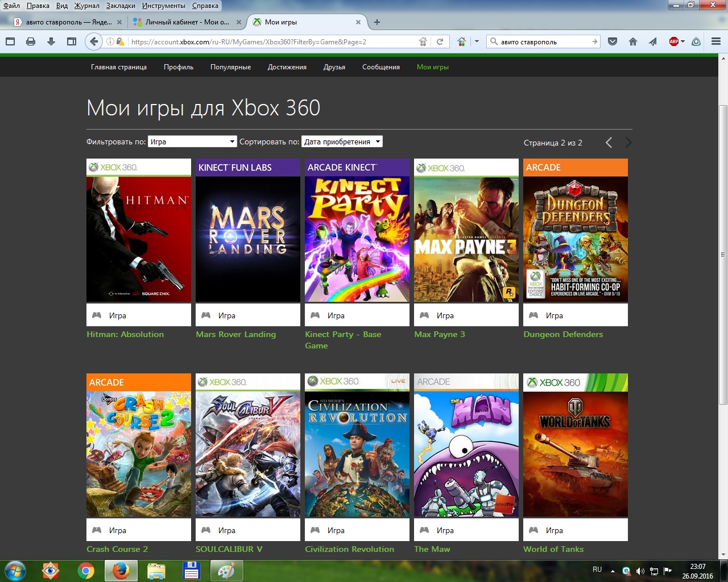728x582 pixels.
Task: Expand the Adblock Plus dropdown arrow
Action: [x=682, y=41]
